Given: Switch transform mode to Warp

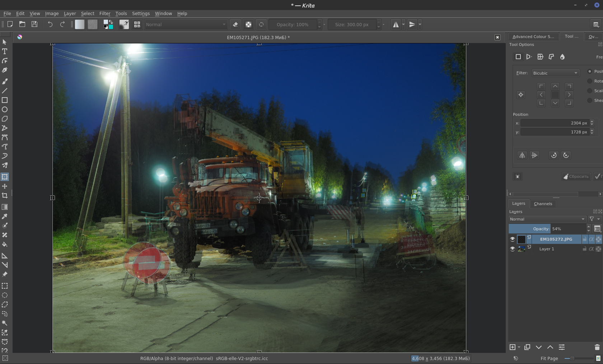Looking at the screenshot, I should click(540, 57).
